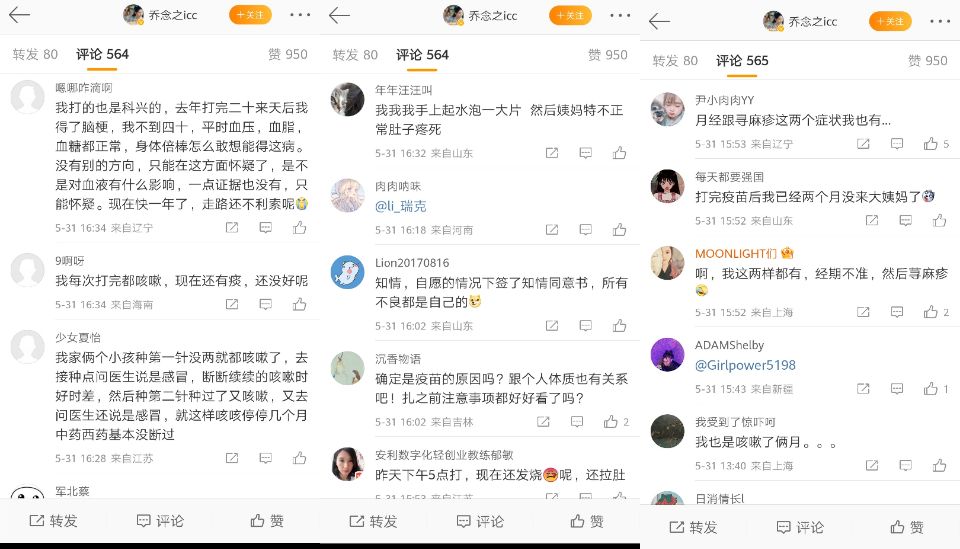This screenshot has width=960, height=549.
Task: Like MOONLIGHT们's comment with 2 likes
Action: (931, 312)
